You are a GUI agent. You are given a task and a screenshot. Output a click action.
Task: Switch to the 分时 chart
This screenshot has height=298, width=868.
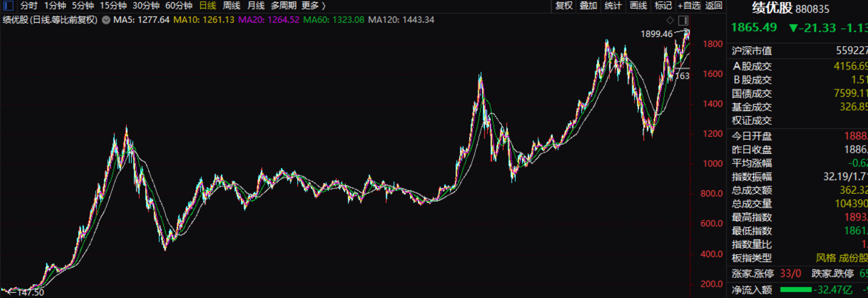point(29,6)
